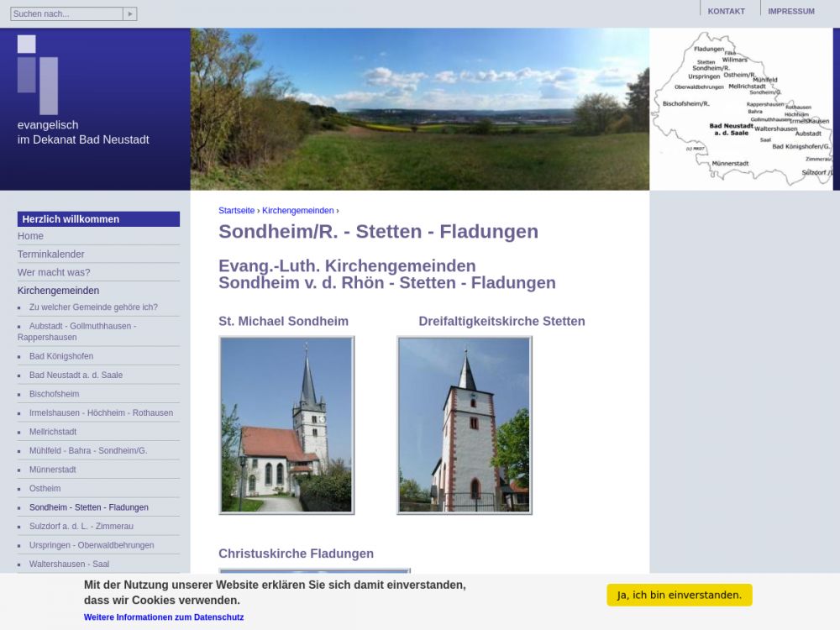
Task: Open Bad Königshofen parish page
Action: (x=61, y=356)
